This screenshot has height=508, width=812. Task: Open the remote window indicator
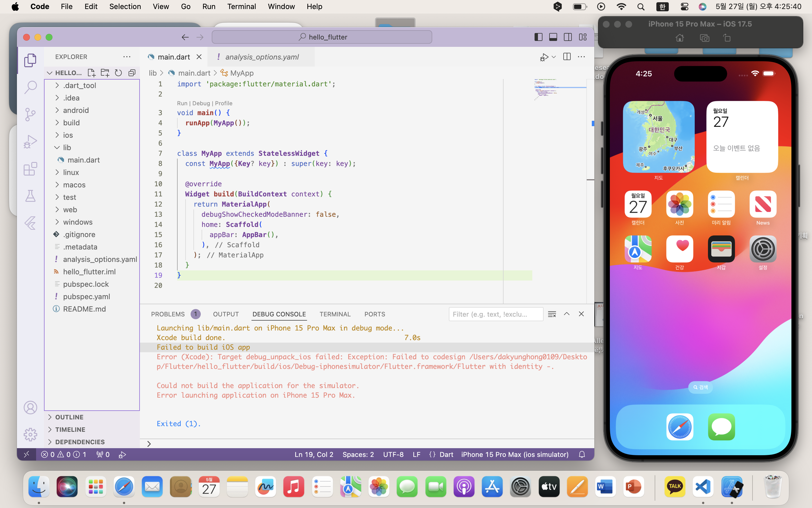[27, 455]
